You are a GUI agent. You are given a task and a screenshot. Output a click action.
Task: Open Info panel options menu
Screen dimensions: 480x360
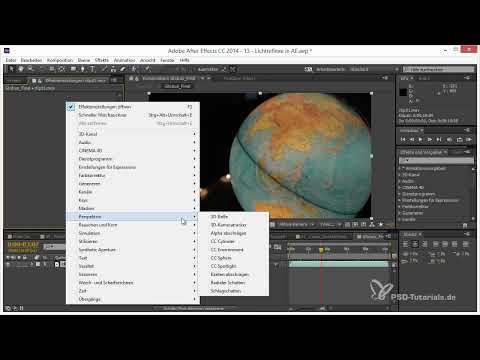pos(467,78)
